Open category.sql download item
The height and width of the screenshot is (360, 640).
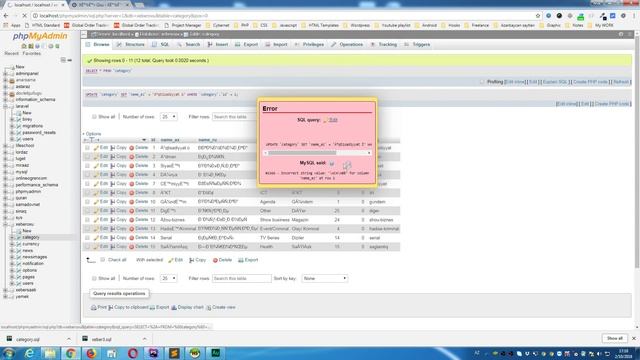coord(28,339)
